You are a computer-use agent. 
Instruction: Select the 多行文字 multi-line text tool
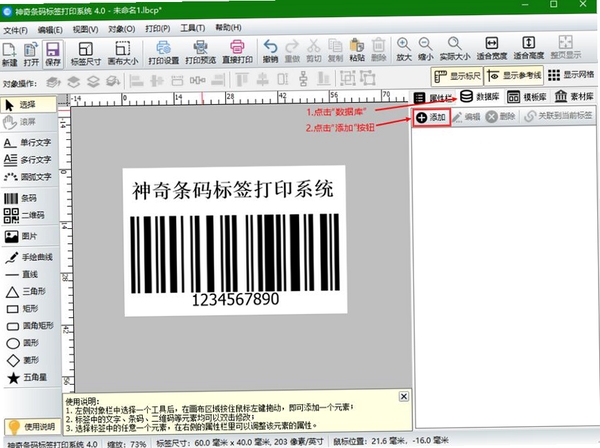click(x=28, y=160)
